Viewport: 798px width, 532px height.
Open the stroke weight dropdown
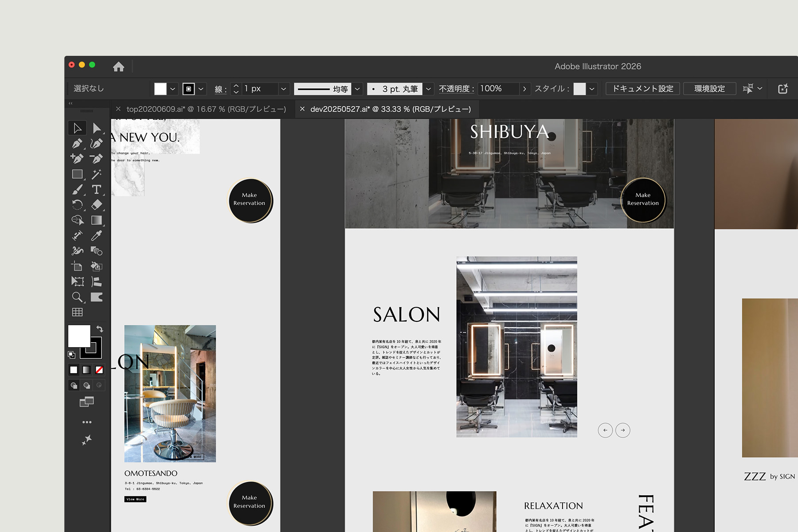(284, 89)
